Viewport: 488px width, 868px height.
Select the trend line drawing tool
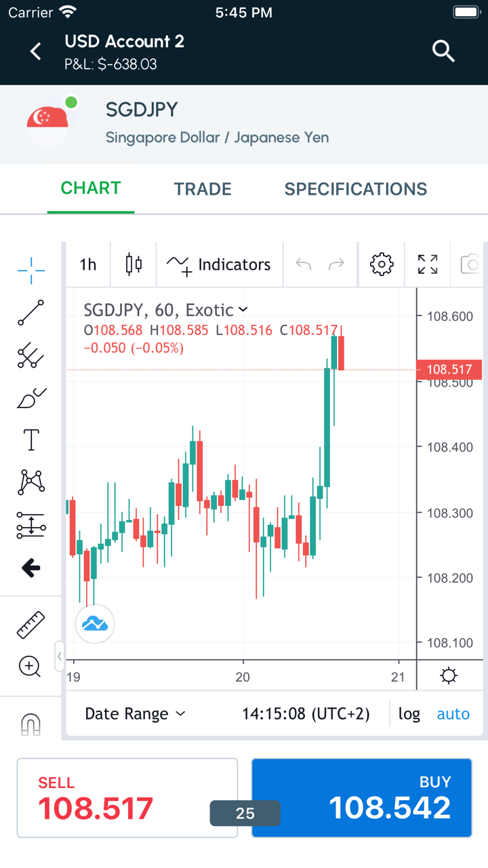click(x=31, y=313)
